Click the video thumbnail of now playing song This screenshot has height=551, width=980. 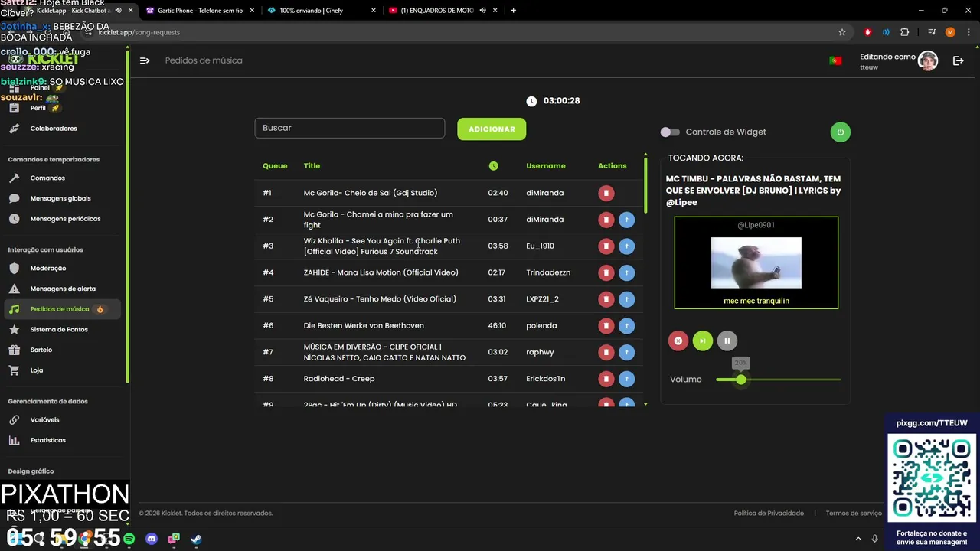[756, 262]
